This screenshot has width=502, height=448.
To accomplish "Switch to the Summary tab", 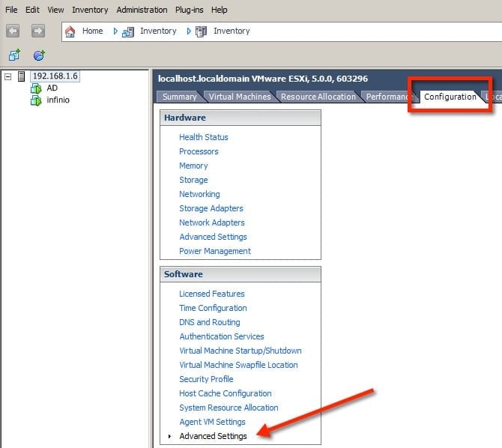I will pos(180,97).
